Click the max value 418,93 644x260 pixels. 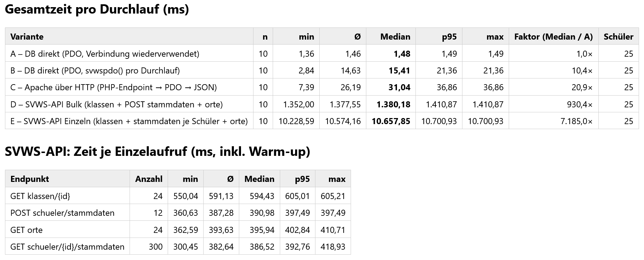pyautogui.click(x=333, y=247)
